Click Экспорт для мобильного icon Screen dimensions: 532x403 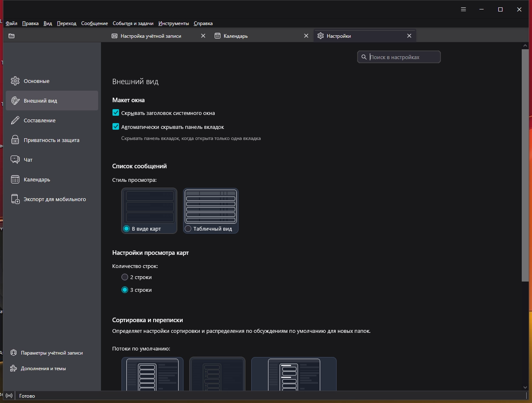tap(15, 199)
